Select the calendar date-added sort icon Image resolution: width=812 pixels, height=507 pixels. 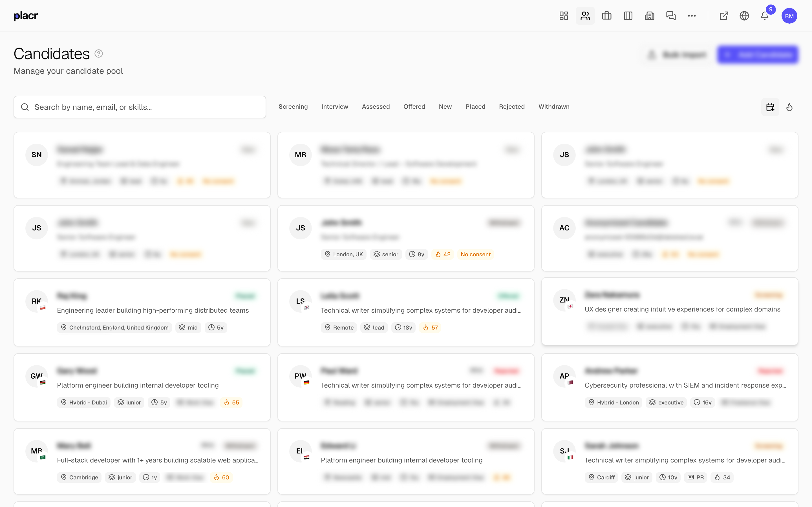[770, 107]
